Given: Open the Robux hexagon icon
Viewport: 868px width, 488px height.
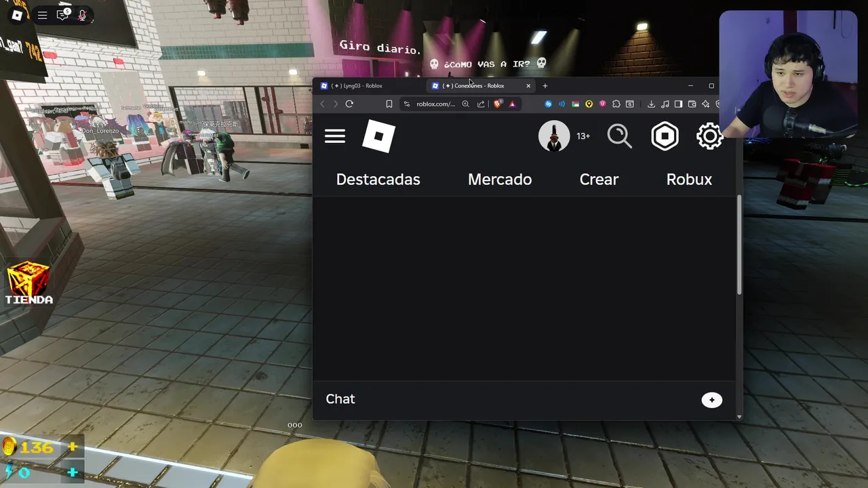Looking at the screenshot, I should pyautogui.click(x=665, y=136).
